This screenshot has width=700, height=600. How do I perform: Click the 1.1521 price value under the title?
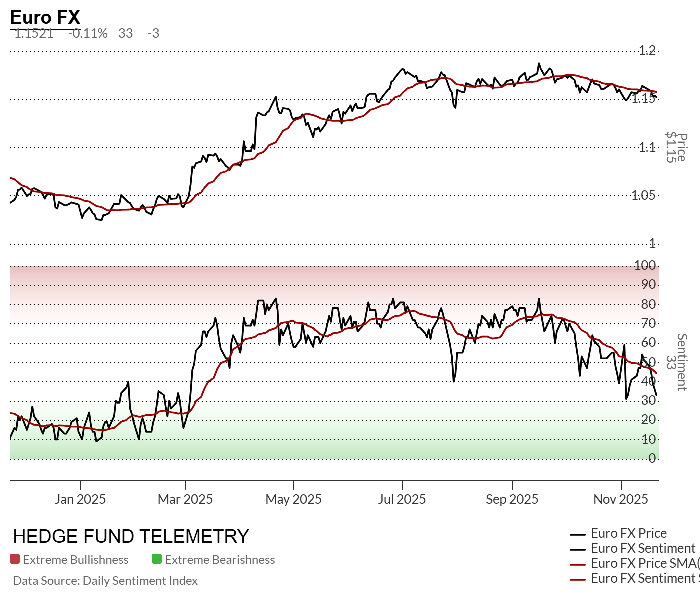point(34,34)
